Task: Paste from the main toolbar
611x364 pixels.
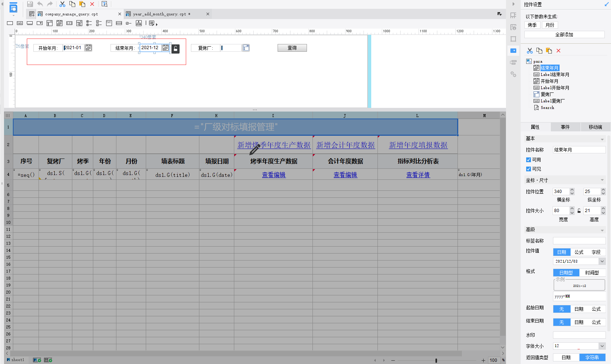Action: pyautogui.click(x=82, y=4)
